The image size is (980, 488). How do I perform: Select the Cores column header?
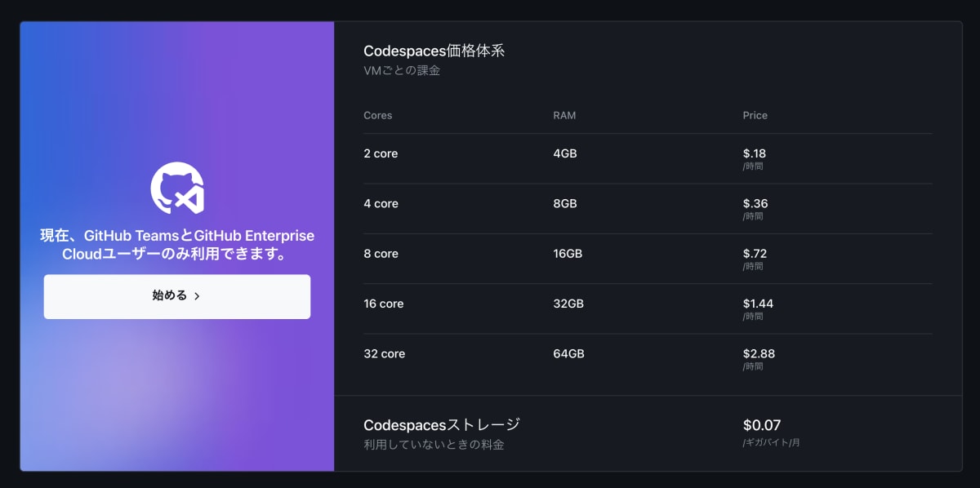click(377, 115)
